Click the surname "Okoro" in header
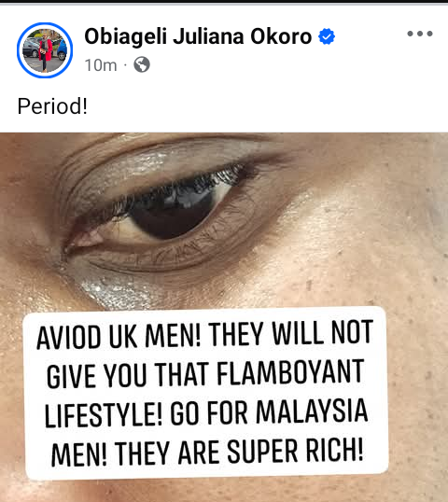The height and width of the screenshot is (502, 448). click(x=281, y=36)
